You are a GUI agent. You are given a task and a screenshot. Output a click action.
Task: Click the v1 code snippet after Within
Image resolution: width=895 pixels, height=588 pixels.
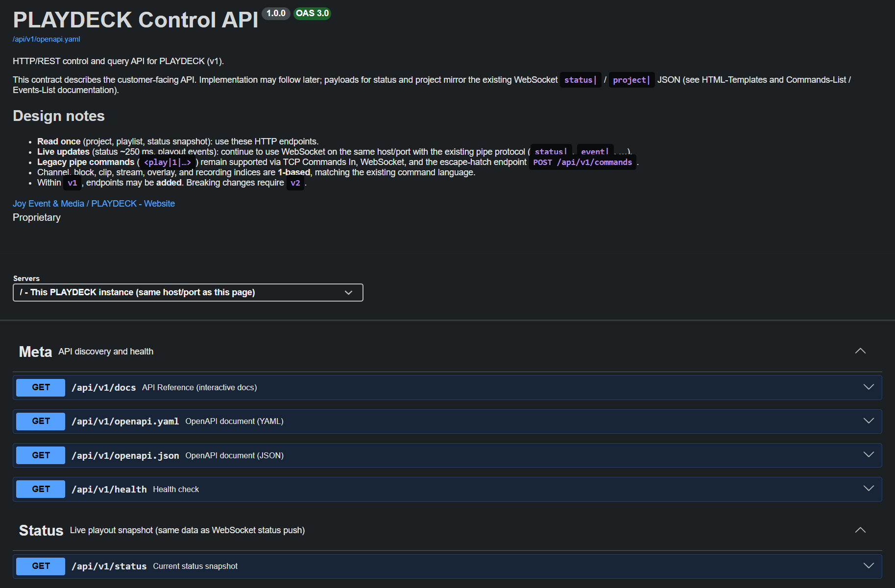(x=73, y=183)
